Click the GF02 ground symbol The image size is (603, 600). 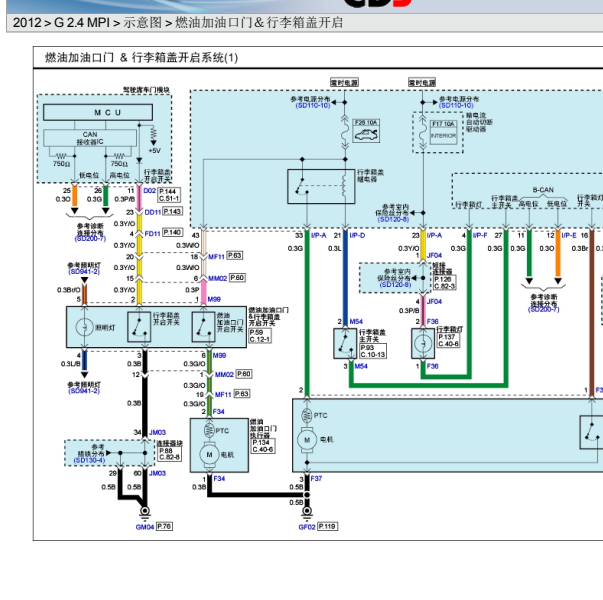307,512
